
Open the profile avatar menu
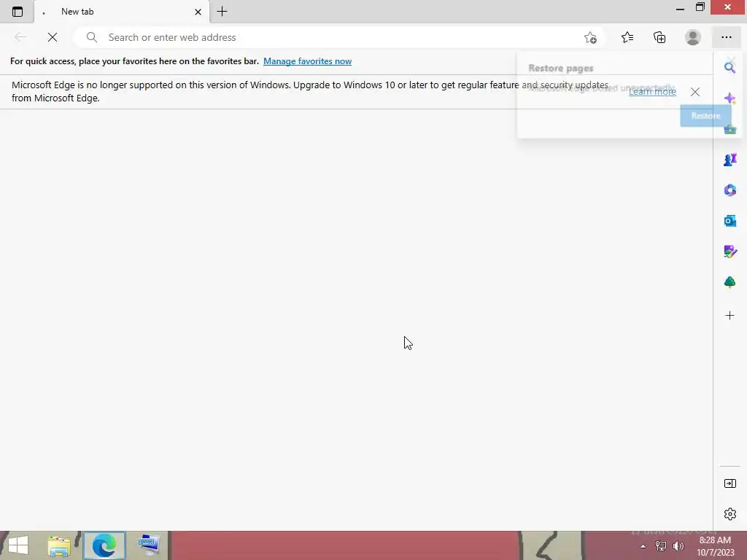click(693, 37)
